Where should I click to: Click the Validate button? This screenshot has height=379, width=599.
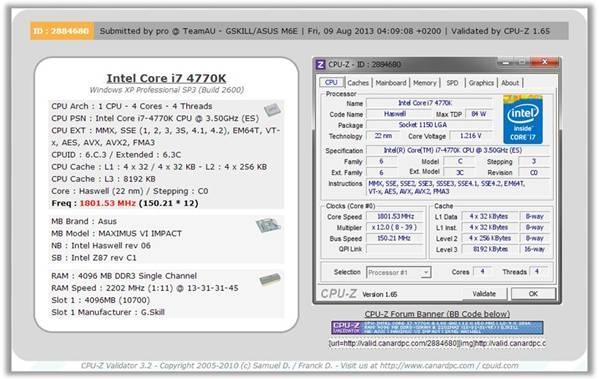[484, 294]
